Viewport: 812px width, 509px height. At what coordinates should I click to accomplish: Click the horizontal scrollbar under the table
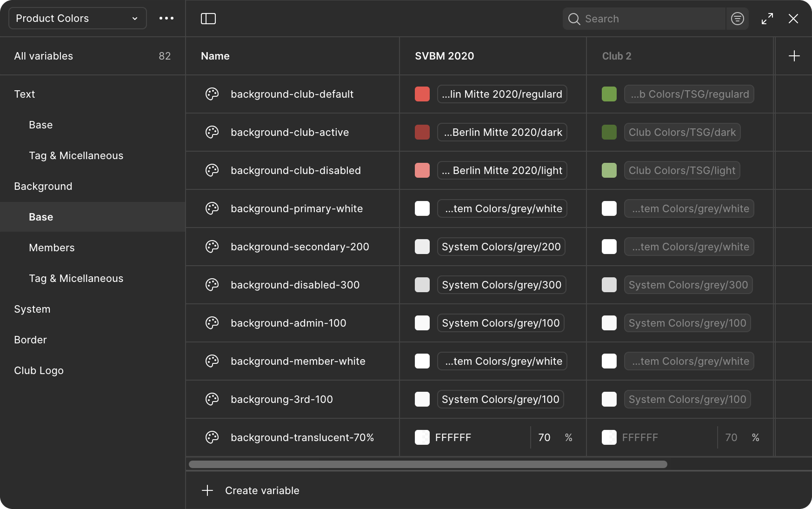click(x=428, y=464)
